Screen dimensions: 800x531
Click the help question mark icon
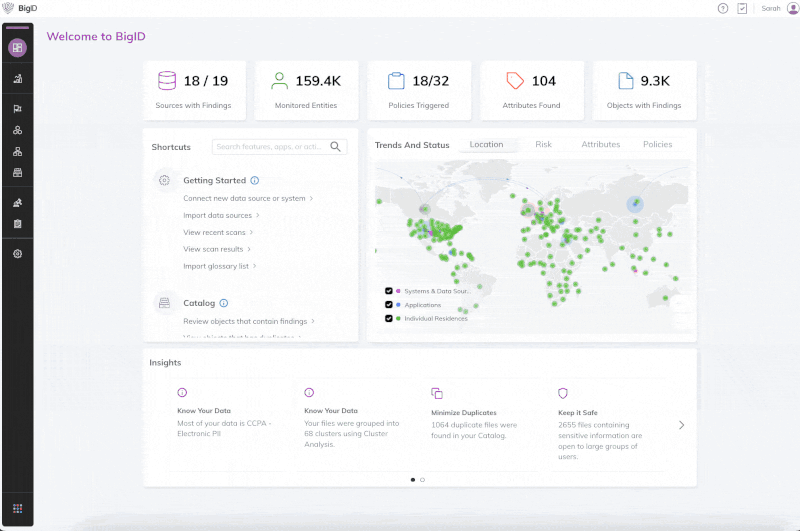point(723,8)
